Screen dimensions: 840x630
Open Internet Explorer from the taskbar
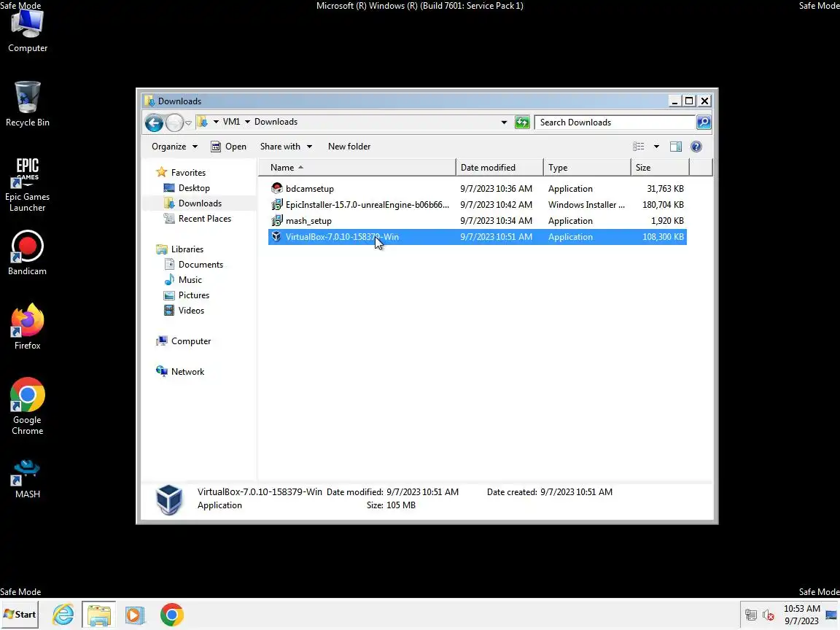(x=63, y=615)
